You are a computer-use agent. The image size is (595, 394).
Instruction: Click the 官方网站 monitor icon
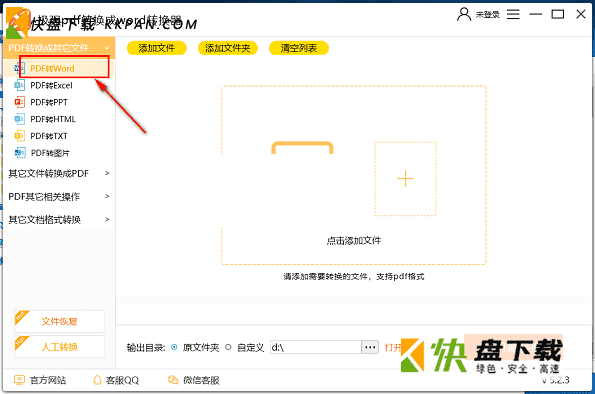coord(19,380)
